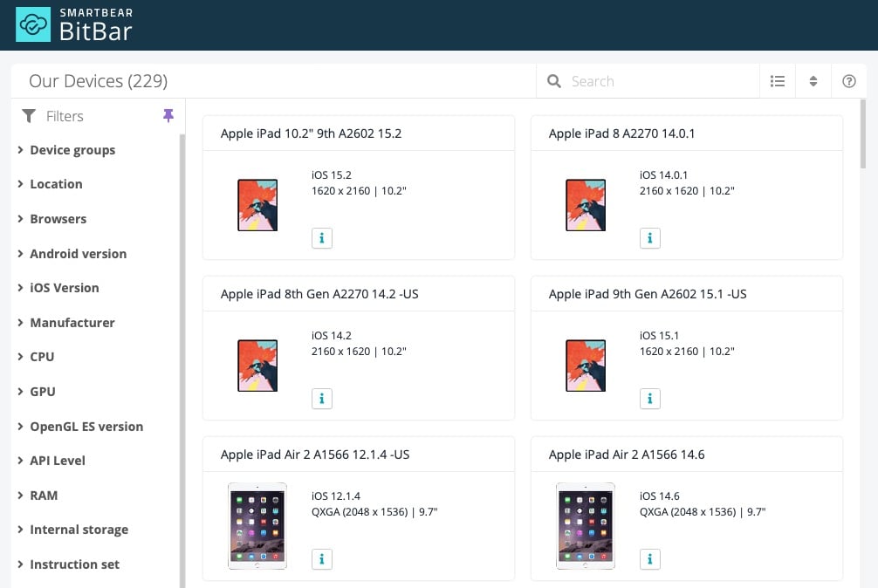This screenshot has height=588, width=878.
Task: Open info for iPad Air 2 A1566 12.1.4 -US
Action: (x=322, y=559)
